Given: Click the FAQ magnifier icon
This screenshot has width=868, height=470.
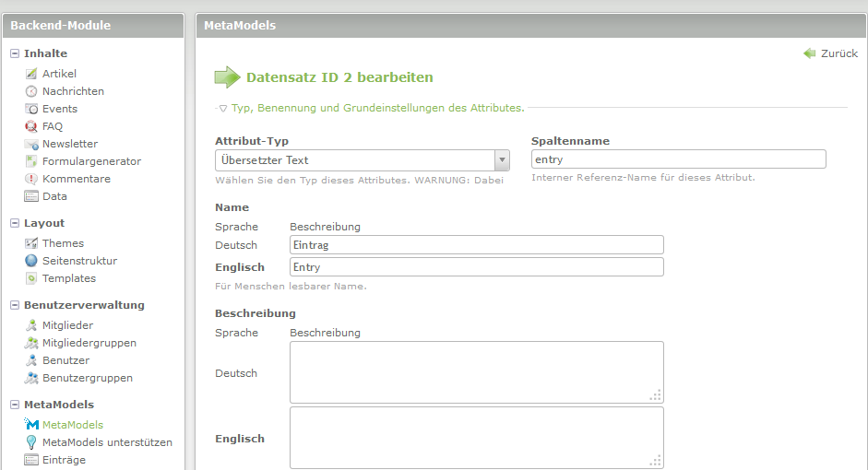Looking at the screenshot, I should 31,126.
